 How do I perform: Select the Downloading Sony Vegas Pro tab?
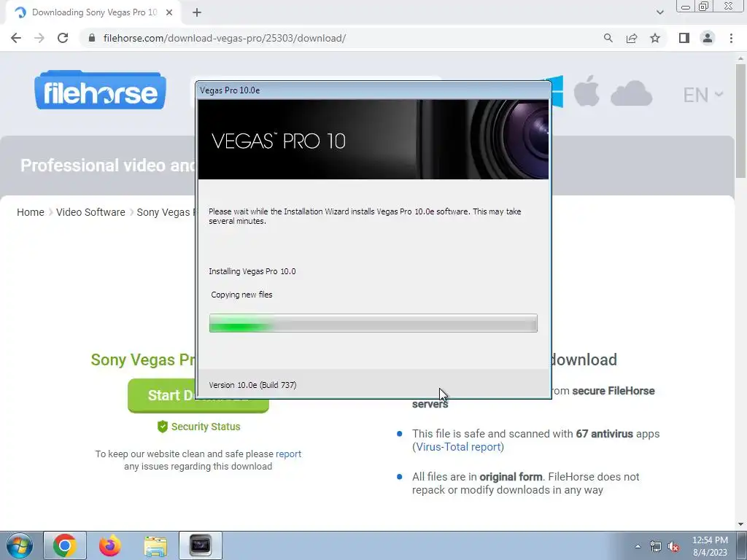[93, 12]
